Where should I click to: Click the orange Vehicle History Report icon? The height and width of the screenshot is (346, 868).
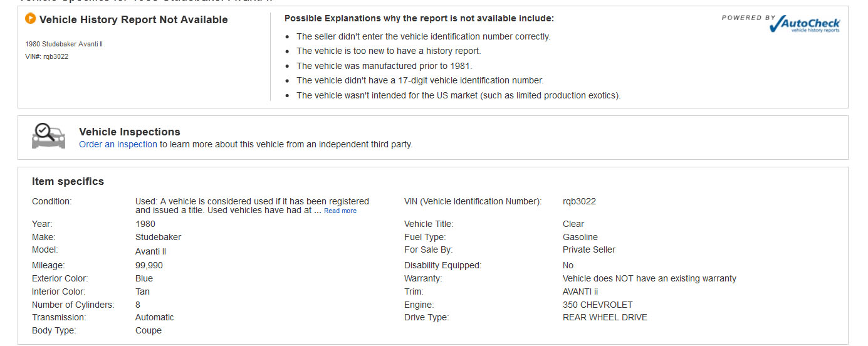[30, 19]
